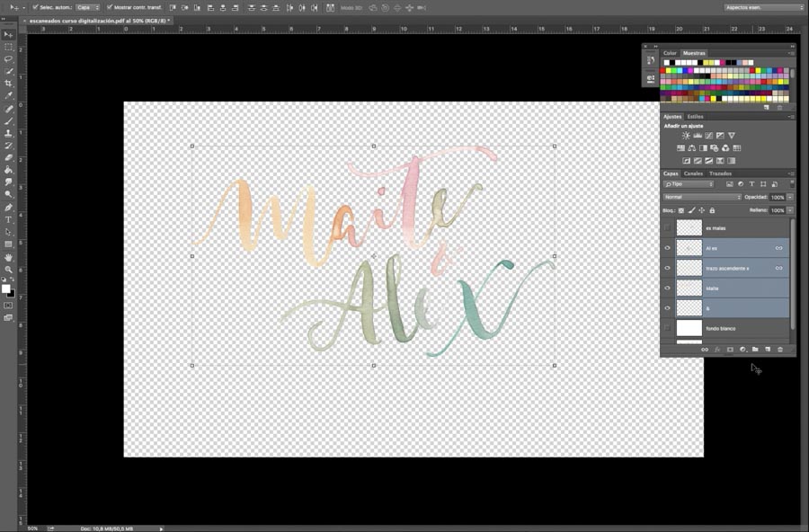Select the Rectangular Marquee tool

(x=9, y=47)
